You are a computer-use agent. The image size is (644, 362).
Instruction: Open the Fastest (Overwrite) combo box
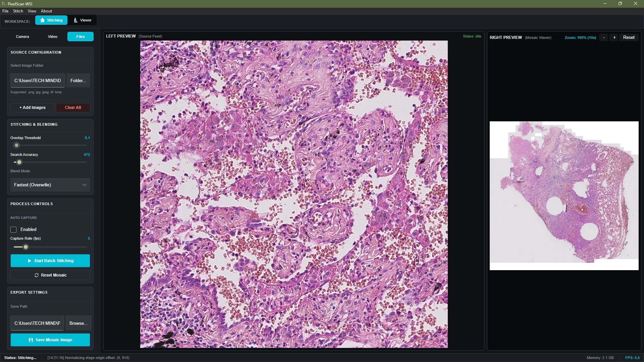pyautogui.click(x=50, y=185)
